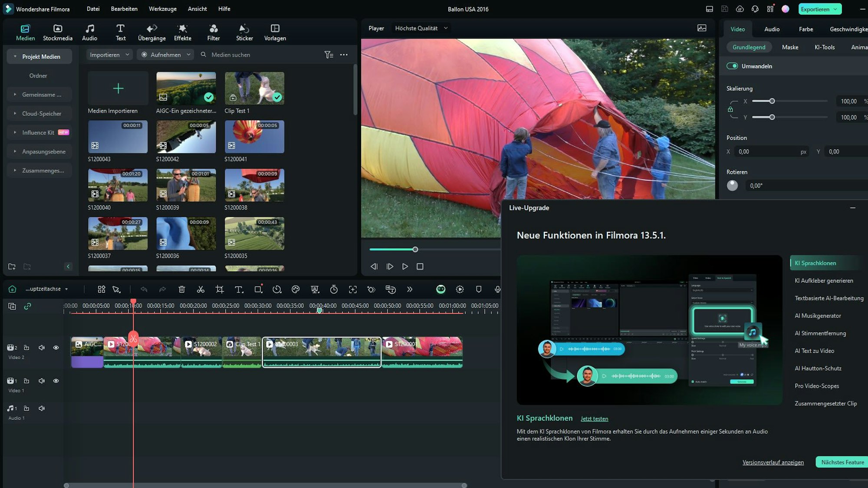Select the scissors split tool in timeline toolbar
Screen dimensions: 868x488
pos(201,289)
